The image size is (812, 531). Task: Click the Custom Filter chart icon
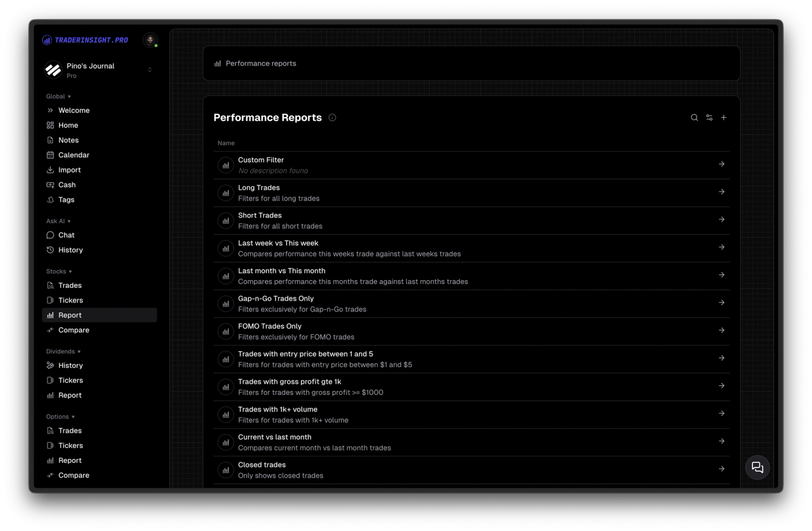[x=226, y=165]
